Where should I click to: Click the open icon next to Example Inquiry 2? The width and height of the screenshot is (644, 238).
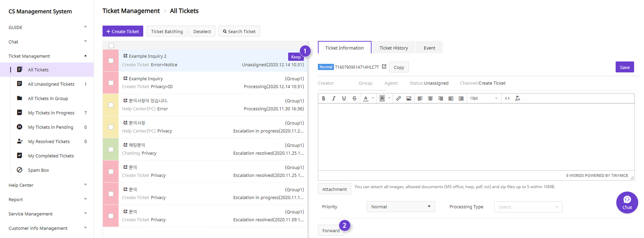pos(125,56)
